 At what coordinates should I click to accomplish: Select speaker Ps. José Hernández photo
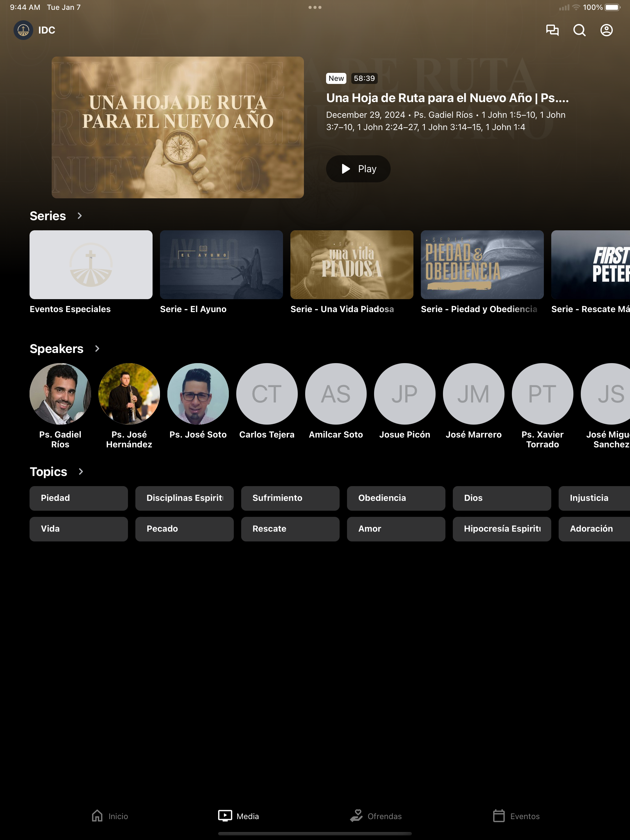click(x=129, y=394)
